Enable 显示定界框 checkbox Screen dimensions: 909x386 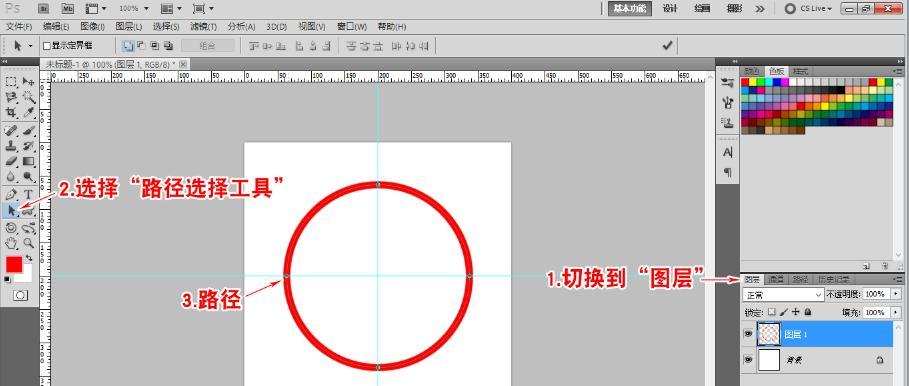47,46
